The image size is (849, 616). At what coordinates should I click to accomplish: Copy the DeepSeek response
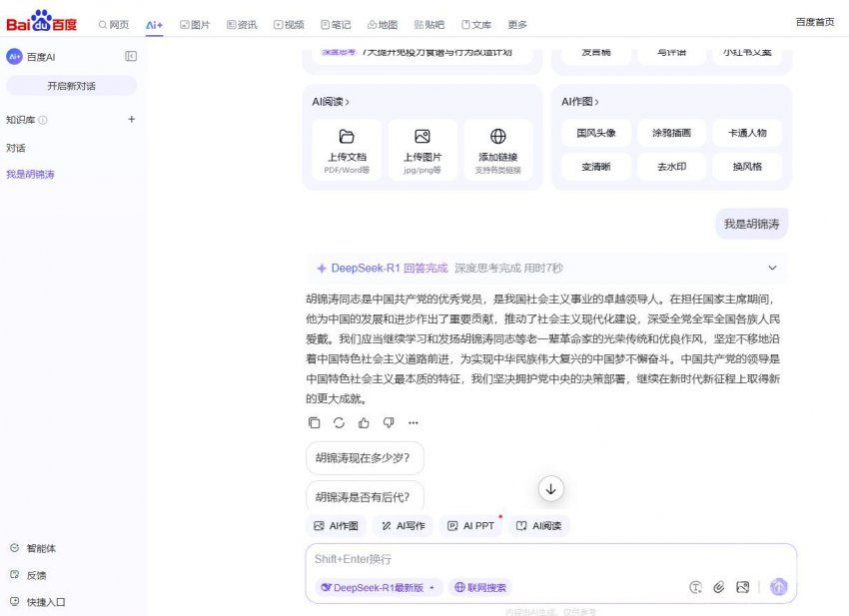coord(314,422)
